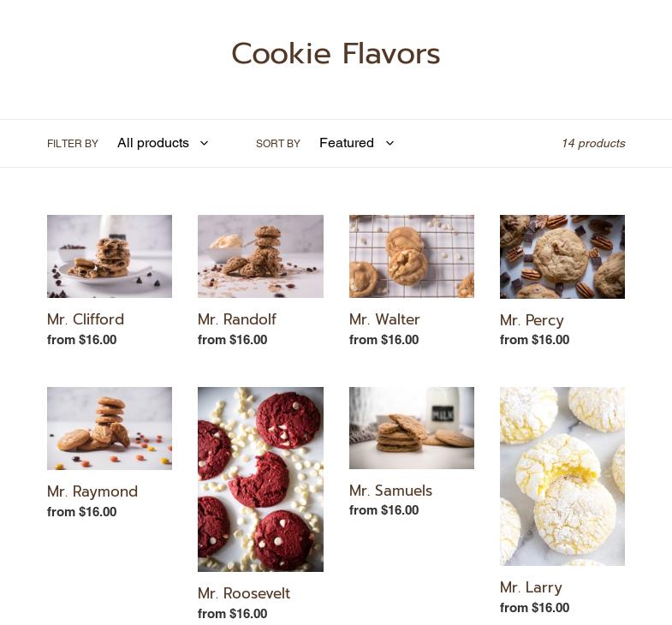This screenshot has height=625, width=672.
Task: Select the Mr. Clifford product title
Action: pos(86,319)
